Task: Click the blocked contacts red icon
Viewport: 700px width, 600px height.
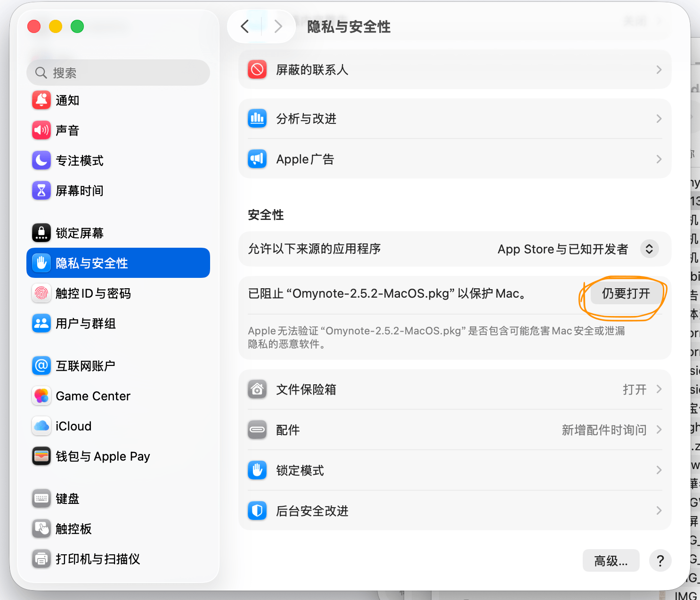Action: pyautogui.click(x=257, y=70)
